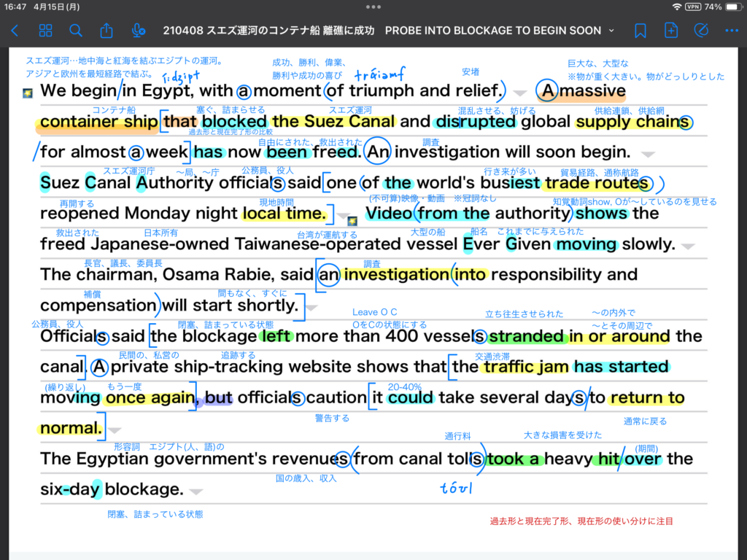The image size is (747, 560).
Task: Tap the annotation "間もなく、すぐに"
Action: 252,293
